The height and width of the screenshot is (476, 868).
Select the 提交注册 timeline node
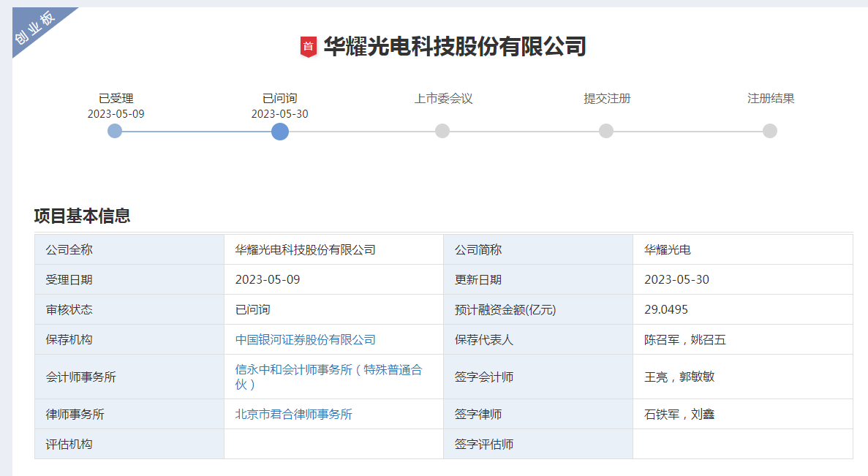(606, 131)
